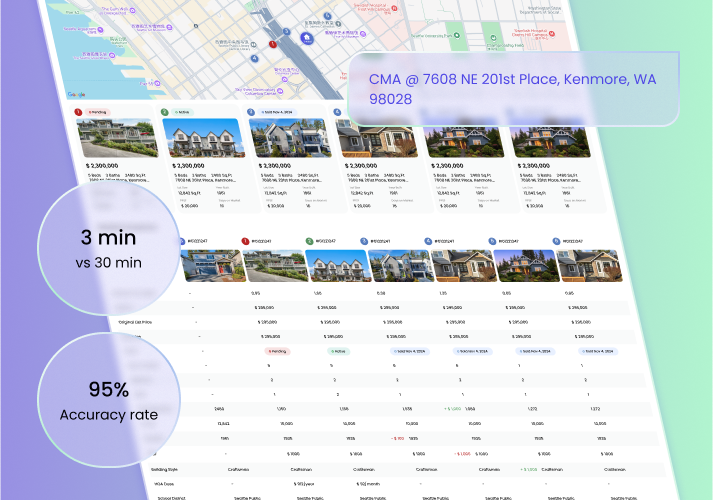The image size is (713, 500).
Task: Select Swedish Hospital Cherry Hill Campus pin
Action: point(552,34)
